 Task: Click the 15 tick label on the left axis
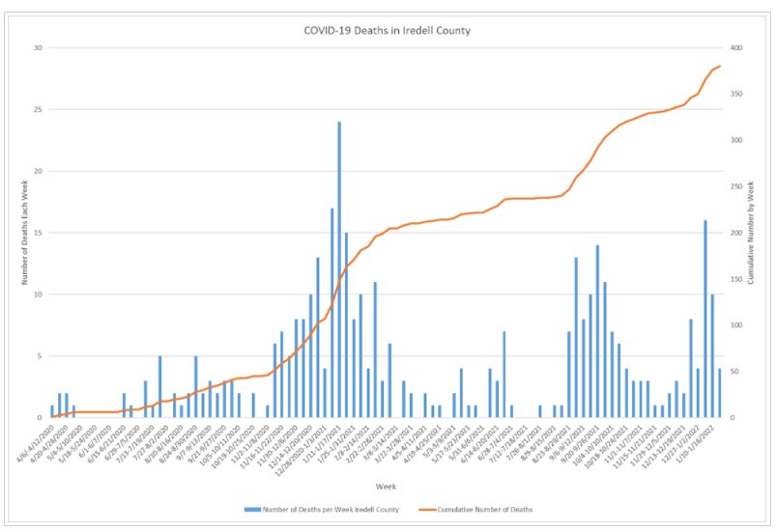[x=37, y=233]
